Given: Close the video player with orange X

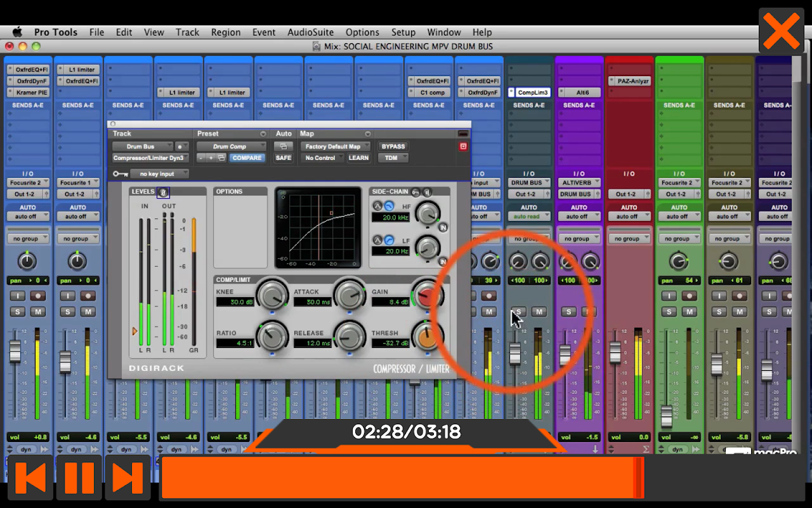Looking at the screenshot, I should (x=781, y=30).
